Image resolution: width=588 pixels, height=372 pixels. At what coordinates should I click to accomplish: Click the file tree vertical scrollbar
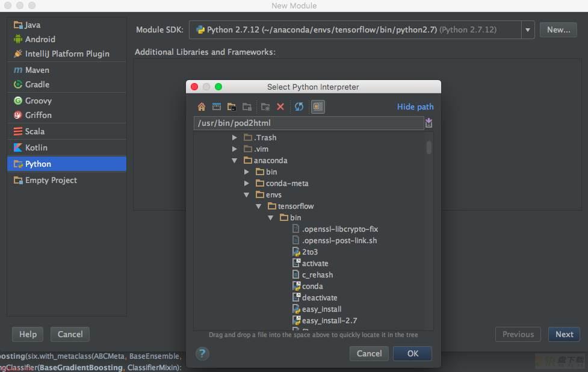(429, 147)
